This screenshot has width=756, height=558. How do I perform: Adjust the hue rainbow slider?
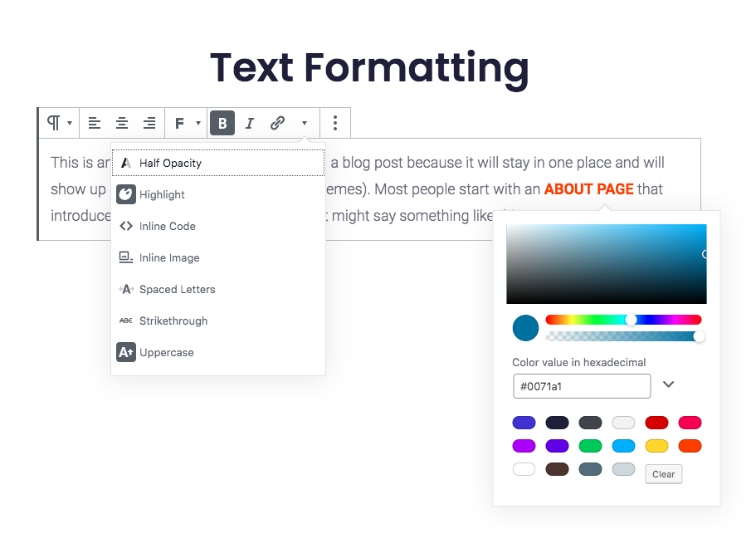pyautogui.click(x=623, y=320)
